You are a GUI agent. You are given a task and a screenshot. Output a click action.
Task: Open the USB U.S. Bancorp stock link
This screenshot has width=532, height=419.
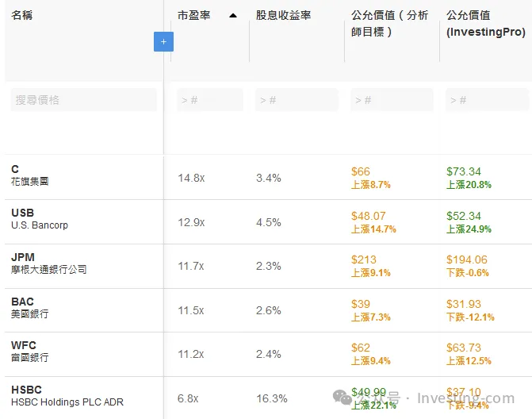click(x=39, y=219)
